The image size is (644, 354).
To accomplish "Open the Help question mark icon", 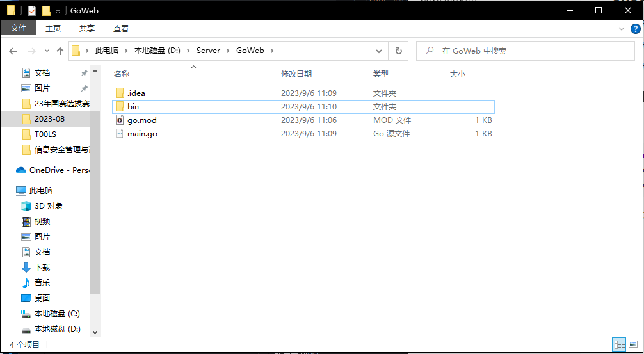I will coord(635,28).
